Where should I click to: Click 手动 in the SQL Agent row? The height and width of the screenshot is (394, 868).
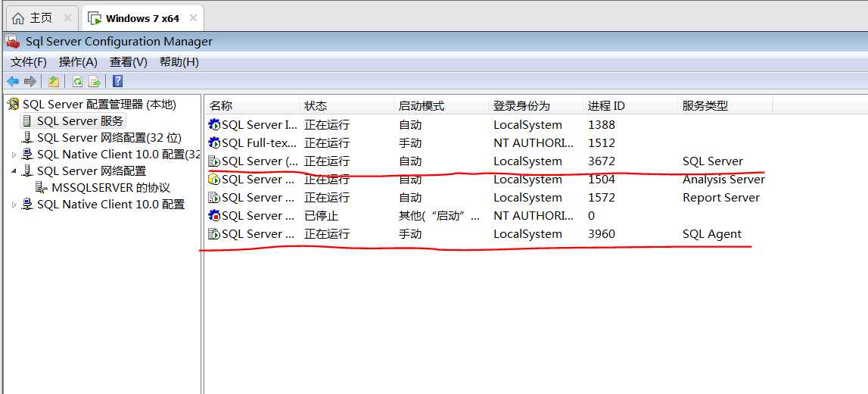coord(410,234)
